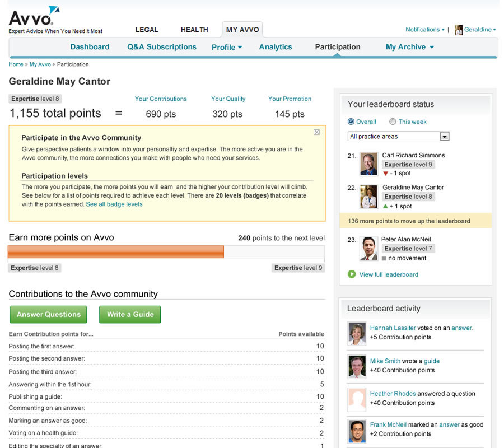Open the All practice areas dropdown

click(398, 136)
